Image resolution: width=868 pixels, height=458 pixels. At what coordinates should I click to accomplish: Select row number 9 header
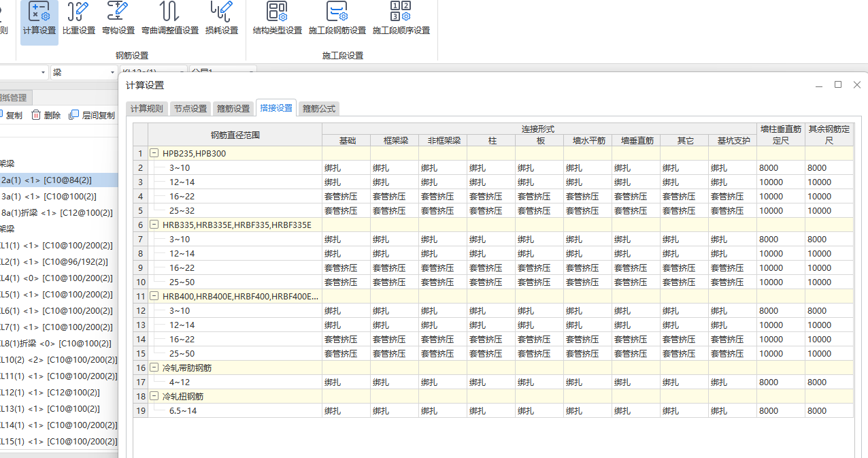[141, 268]
